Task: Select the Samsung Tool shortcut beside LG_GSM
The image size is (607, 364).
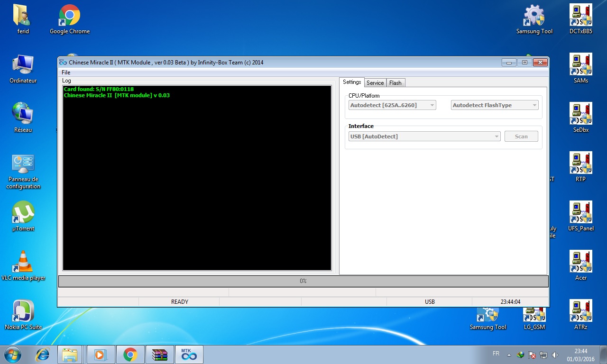Action: [488, 319]
